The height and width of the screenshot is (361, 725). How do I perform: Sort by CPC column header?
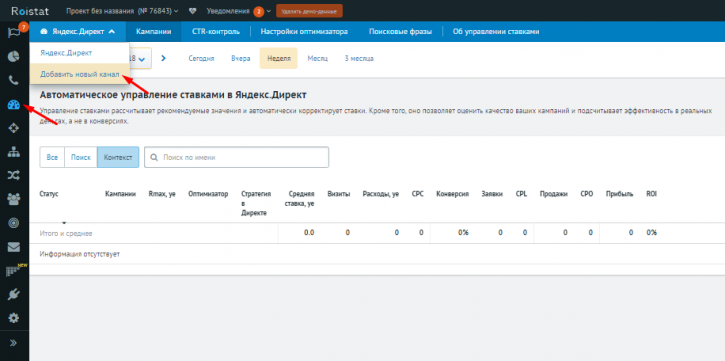coord(418,194)
